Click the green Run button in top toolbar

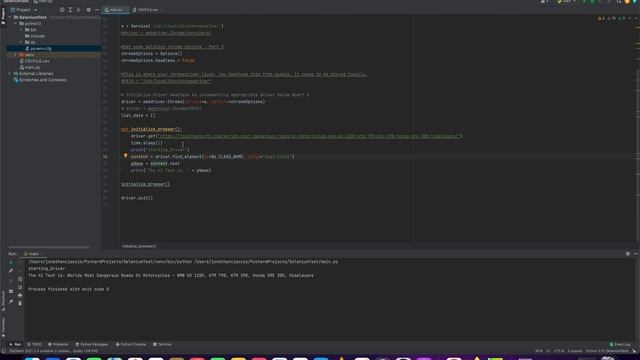click(584, 2)
